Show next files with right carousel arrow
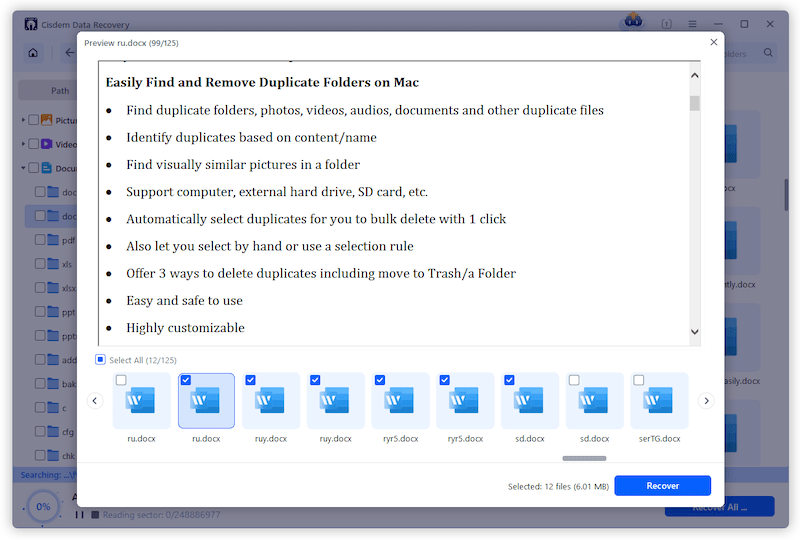The image size is (800, 540). click(x=706, y=401)
